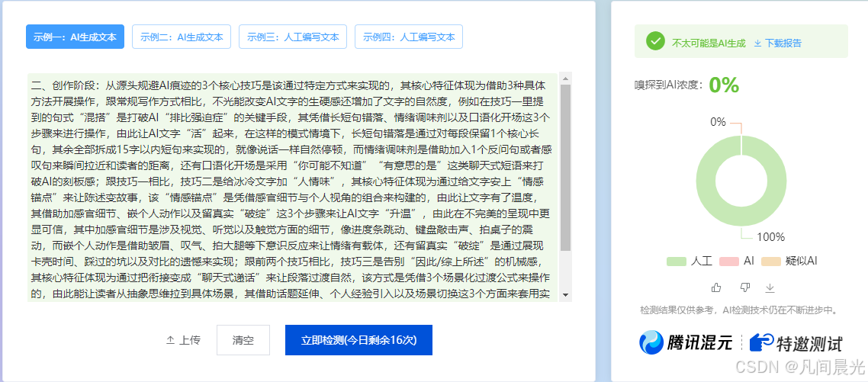Click the download icon below the legend

tap(770, 287)
